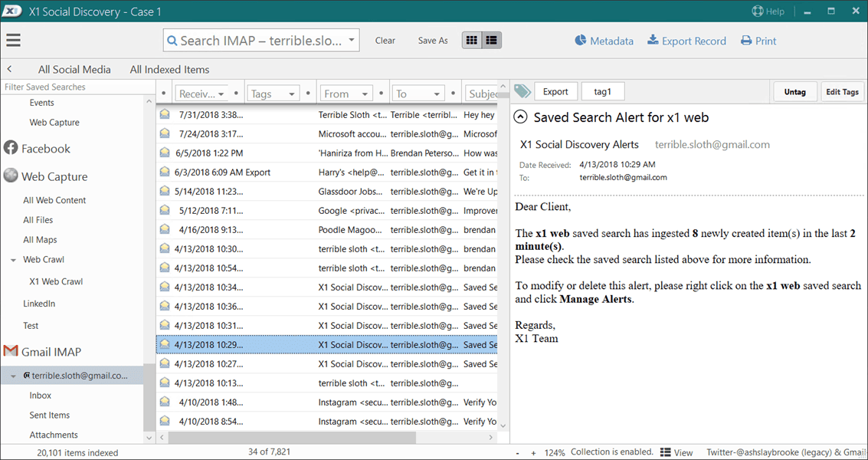Click the envelope icon on the 4/13/2018 10:27 row
868x460 pixels.
coord(165,363)
